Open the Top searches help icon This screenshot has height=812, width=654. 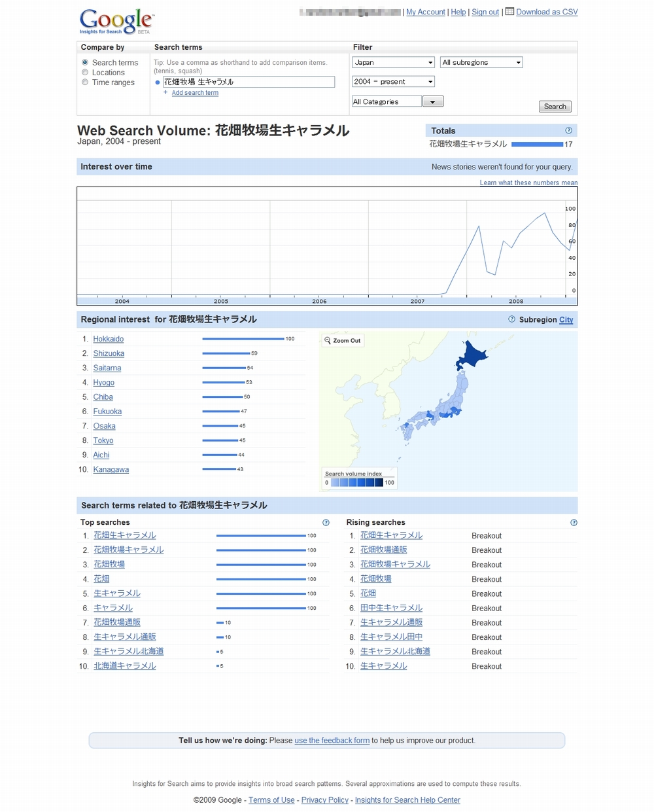click(326, 522)
